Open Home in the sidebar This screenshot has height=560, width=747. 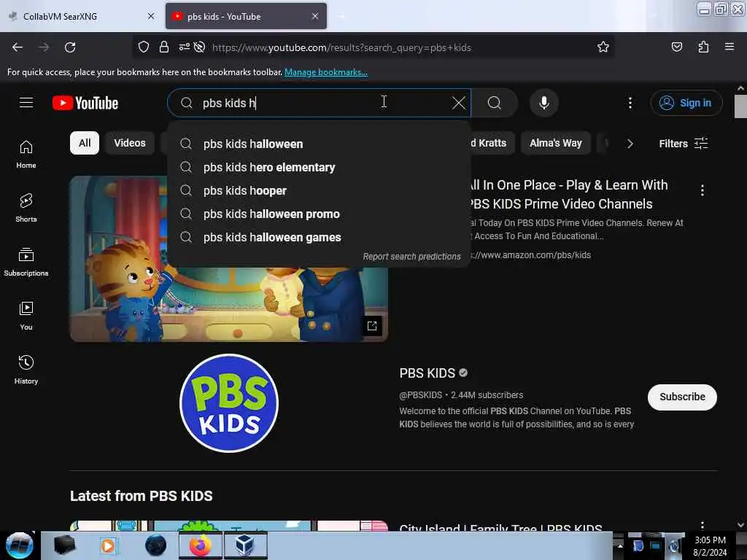pos(26,155)
